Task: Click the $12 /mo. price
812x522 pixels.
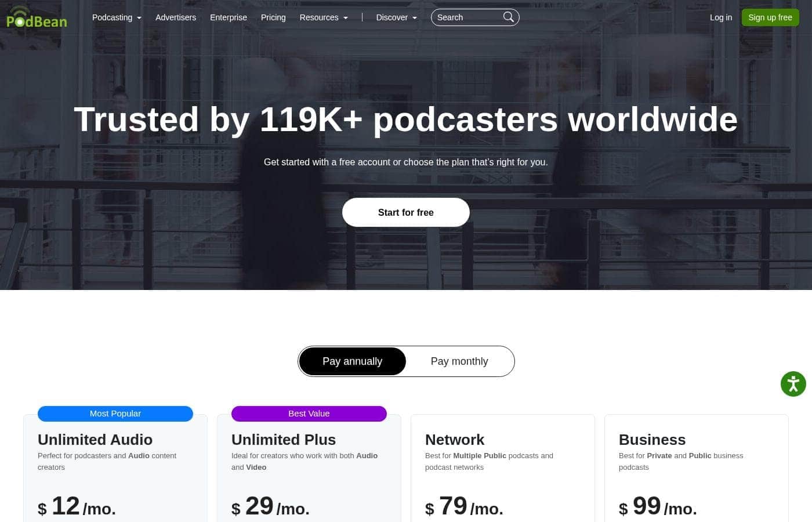Action: coord(77,506)
